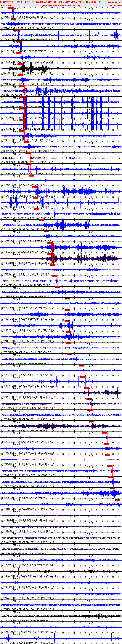The image size is (122, 644).
Task: Select the UW LON BHZ station label
Action: (28, 263)
